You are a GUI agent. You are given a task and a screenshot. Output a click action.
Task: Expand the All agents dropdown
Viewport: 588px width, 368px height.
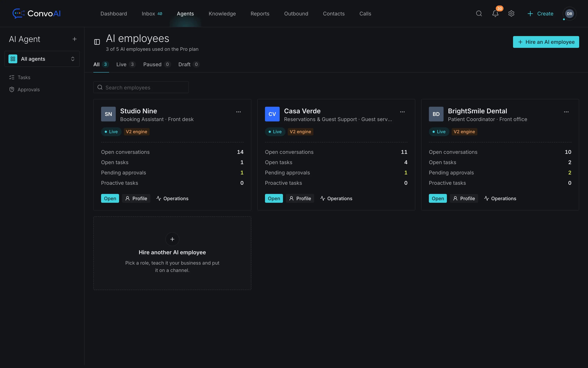[x=42, y=59]
